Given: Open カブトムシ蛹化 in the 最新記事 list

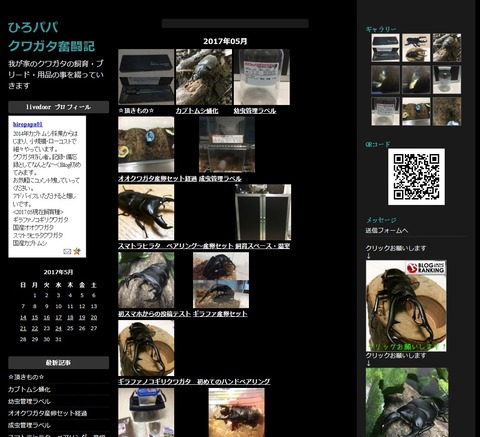Looking at the screenshot, I should pos(29,389).
